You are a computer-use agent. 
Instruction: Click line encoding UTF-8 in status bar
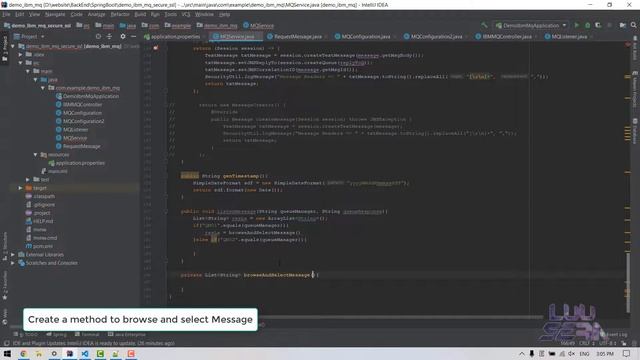(608, 343)
